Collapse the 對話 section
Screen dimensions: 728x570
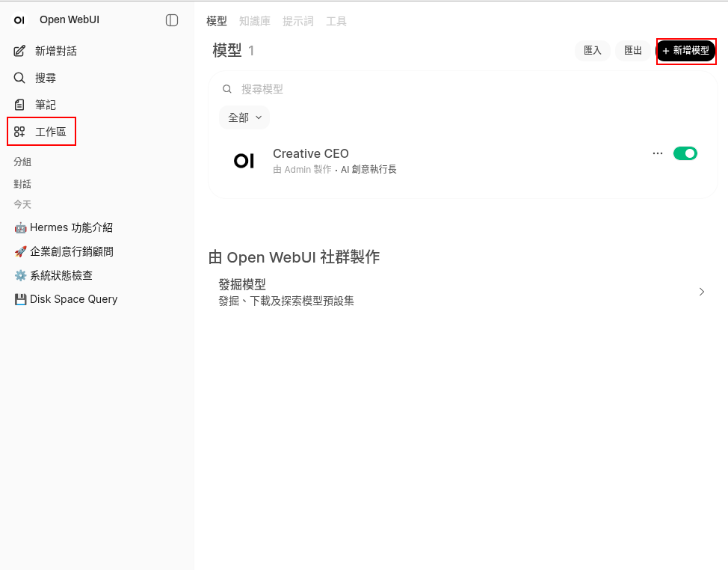click(x=22, y=184)
